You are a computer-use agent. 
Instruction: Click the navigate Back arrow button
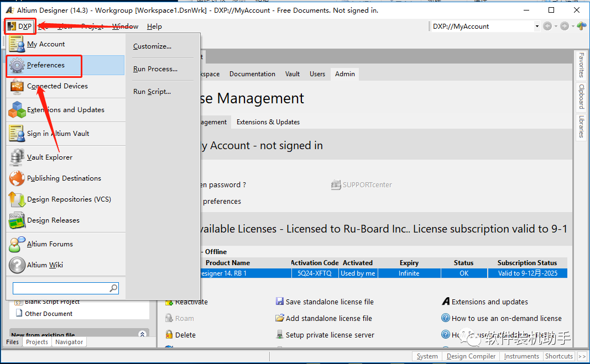(547, 26)
